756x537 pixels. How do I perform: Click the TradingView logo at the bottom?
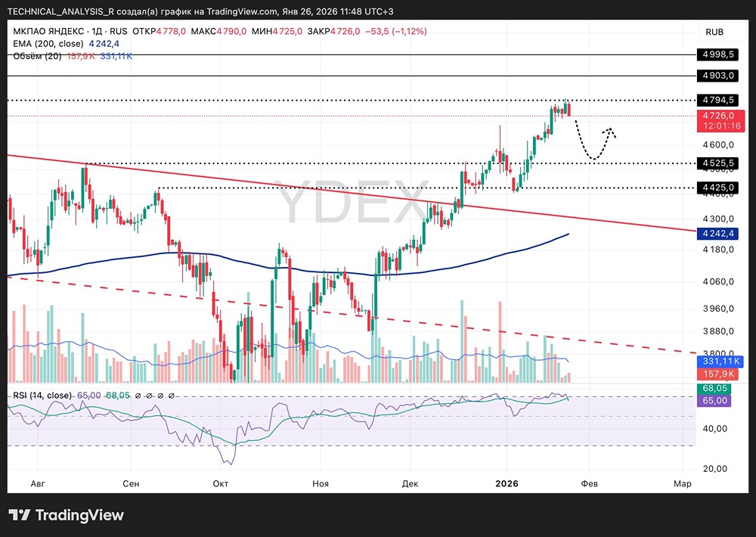pyautogui.click(x=66, y=515)
